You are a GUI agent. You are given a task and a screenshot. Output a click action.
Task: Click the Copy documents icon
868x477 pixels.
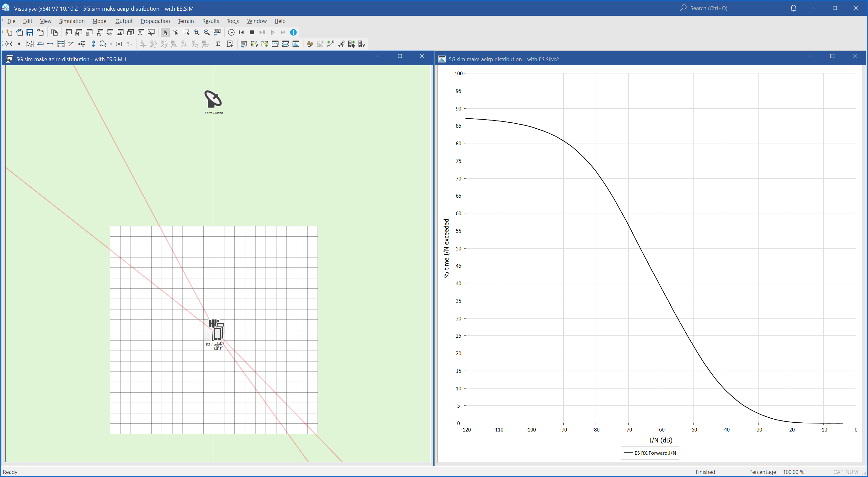point(54,32)
